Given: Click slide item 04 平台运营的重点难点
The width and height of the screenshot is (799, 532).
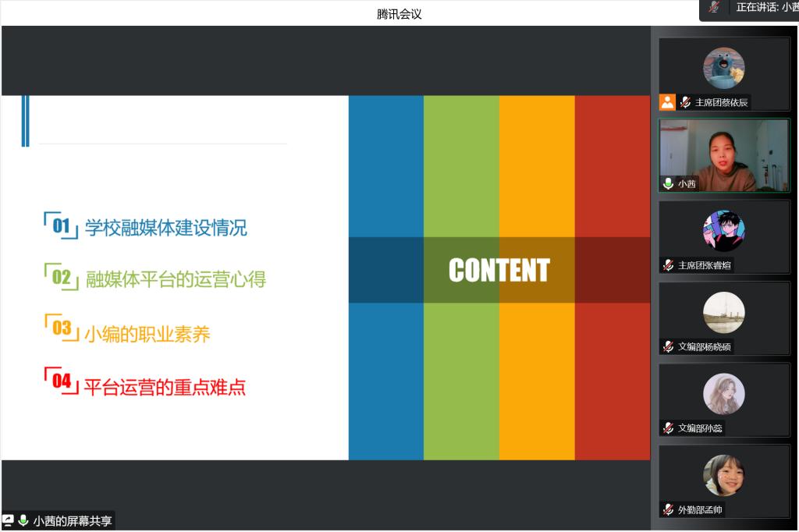Looking at the screenshot, I should point(164,387).
